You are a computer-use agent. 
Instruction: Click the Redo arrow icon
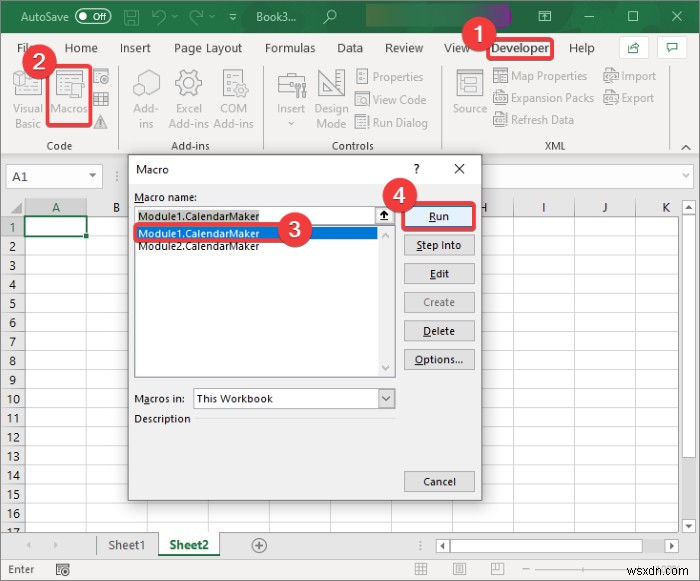click(x=196, y=17)
